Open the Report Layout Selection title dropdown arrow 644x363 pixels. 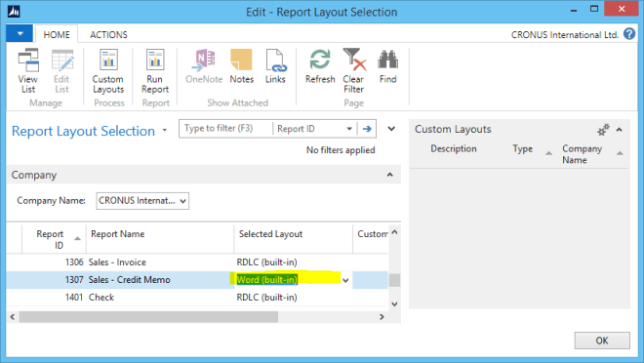165,130
